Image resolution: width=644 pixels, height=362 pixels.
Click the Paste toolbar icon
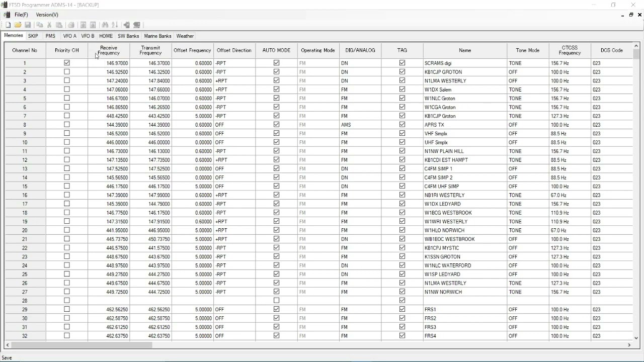59,25
